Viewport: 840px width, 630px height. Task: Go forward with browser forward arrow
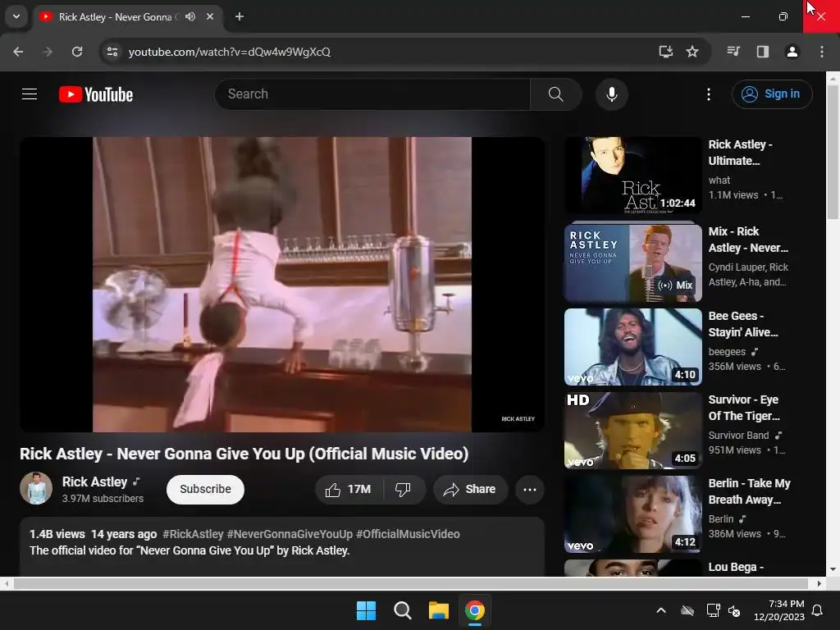[48, 52]
